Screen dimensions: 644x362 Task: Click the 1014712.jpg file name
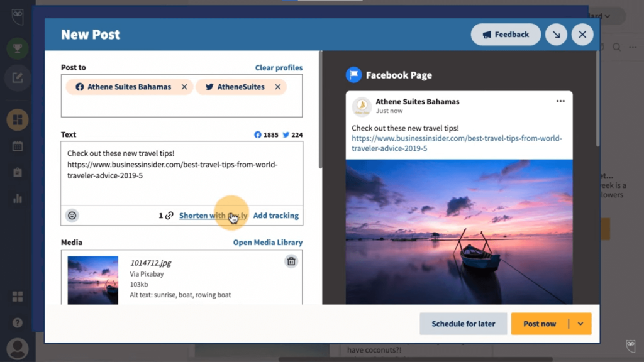(151, 263)
